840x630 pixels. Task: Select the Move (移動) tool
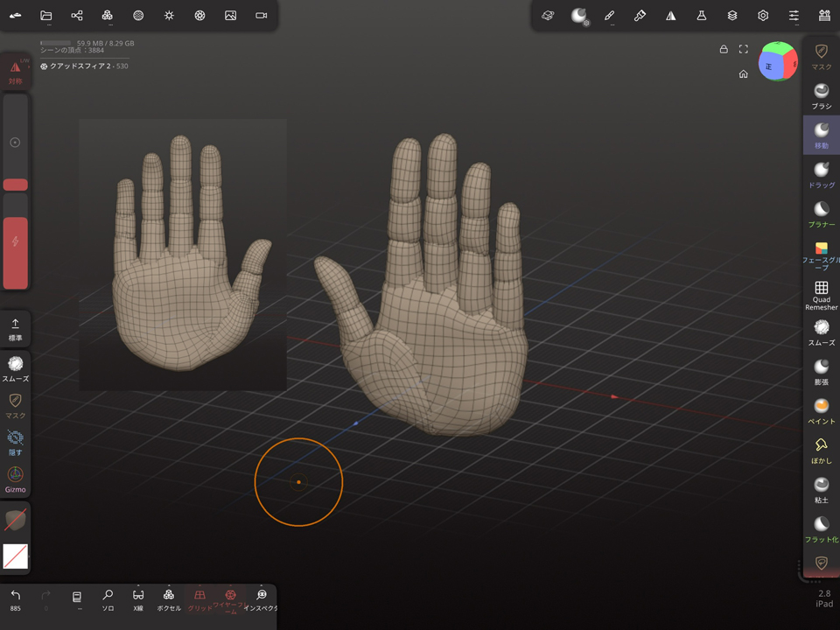(x=821, y=135)
